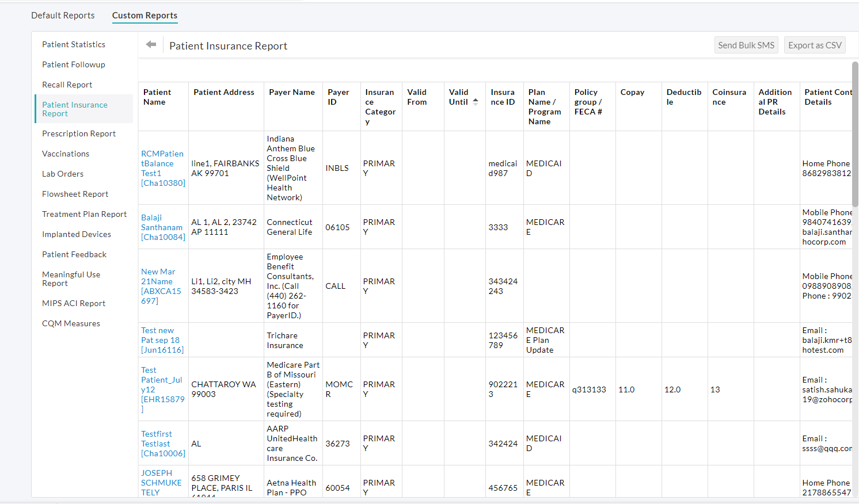Image resolution: width=859 pixels, height=504 pixels.
Task: Click the Send Bulk SMS button
Action: pos(746,44)
